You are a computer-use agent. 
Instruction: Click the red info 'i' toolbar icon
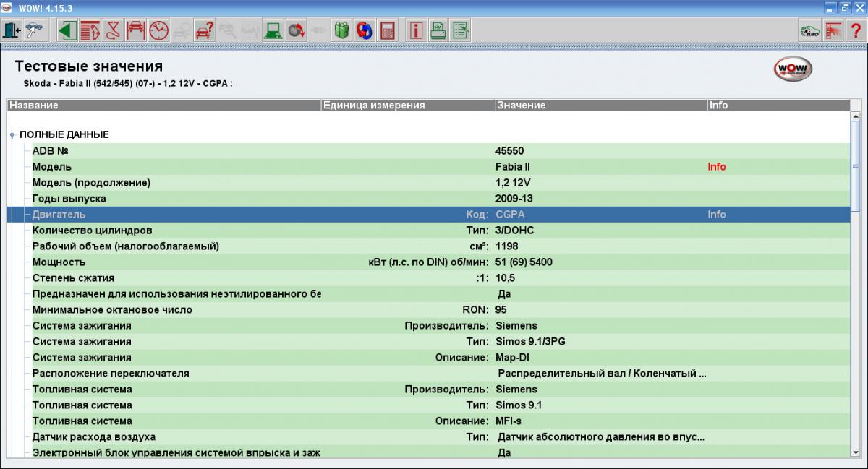[x=416, y=30]
